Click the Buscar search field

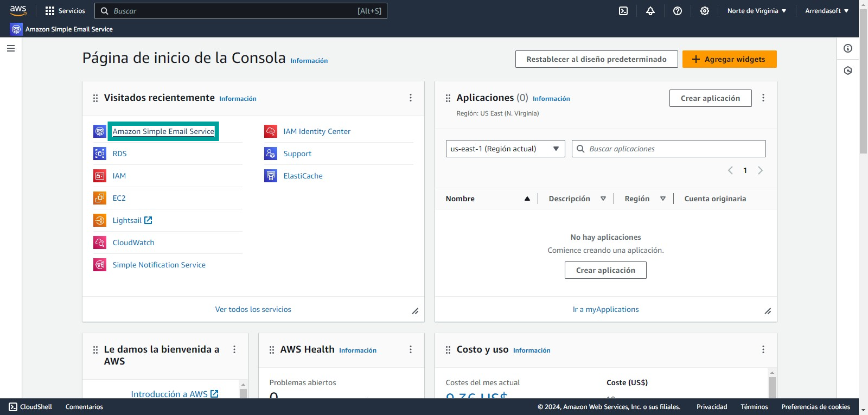pyautogui.click(x=241, y=11)
